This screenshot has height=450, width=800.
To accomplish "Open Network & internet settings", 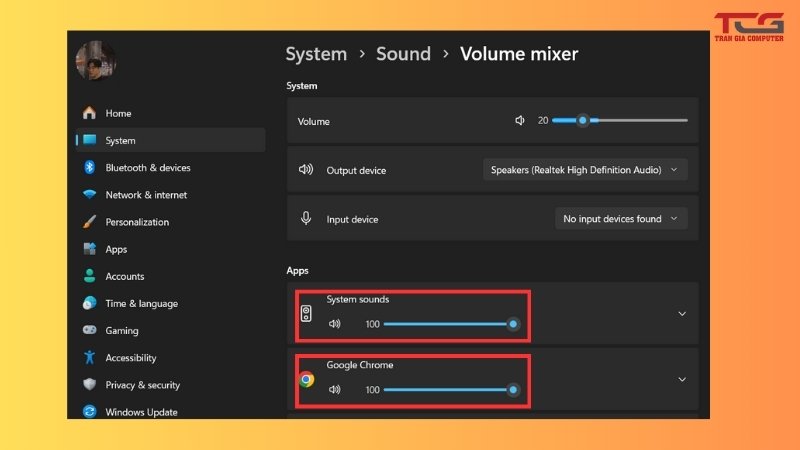I will 146,195.
